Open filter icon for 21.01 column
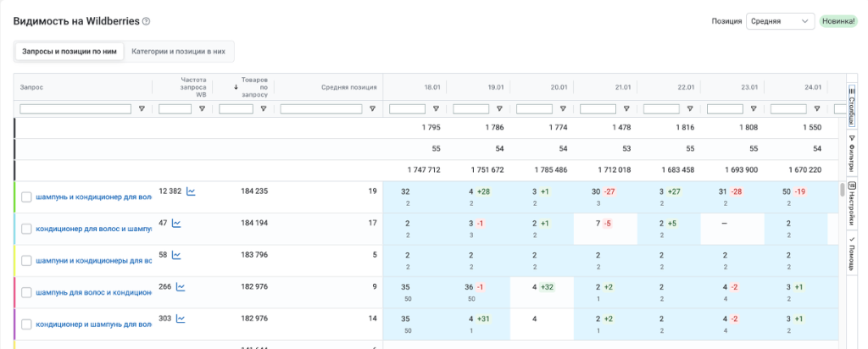This screenshot has height=349, width=868. point(626,109)
